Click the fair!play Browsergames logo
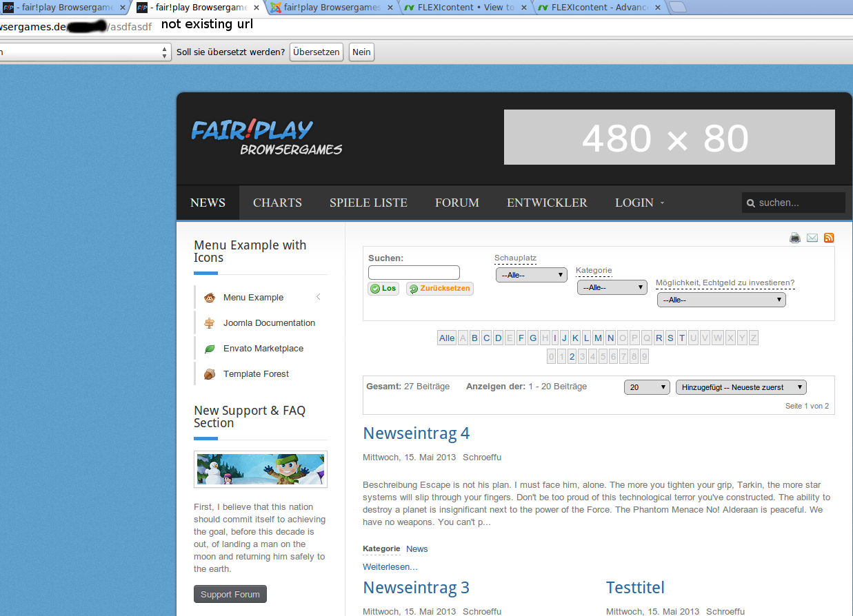 click(x=267, y=137)
